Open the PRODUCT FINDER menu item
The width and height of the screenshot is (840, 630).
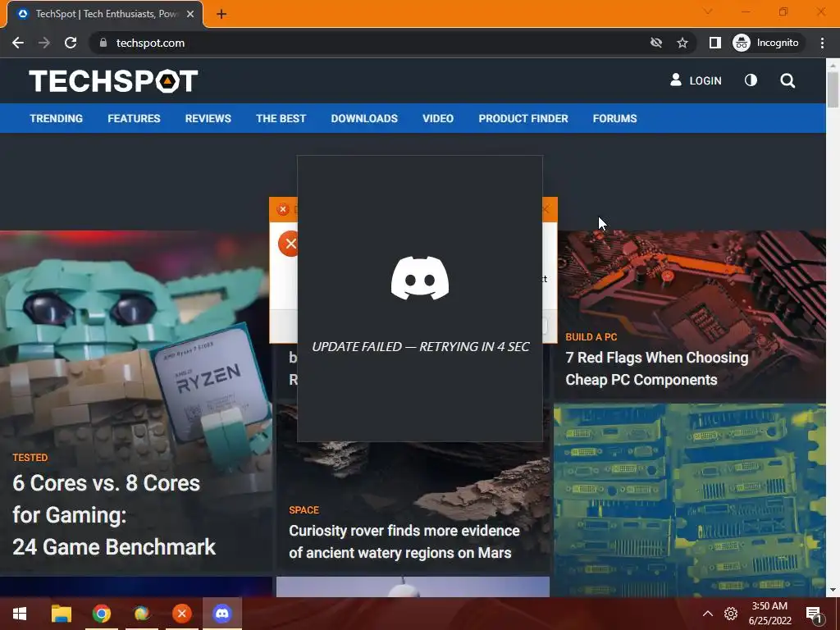coord(523,118)
